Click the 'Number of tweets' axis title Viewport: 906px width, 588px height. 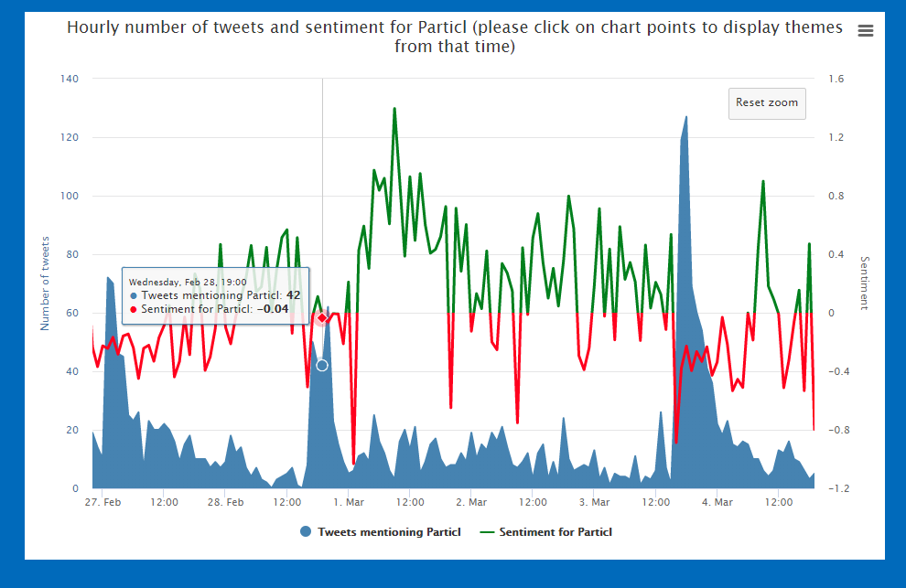click(x=45, y=283)
